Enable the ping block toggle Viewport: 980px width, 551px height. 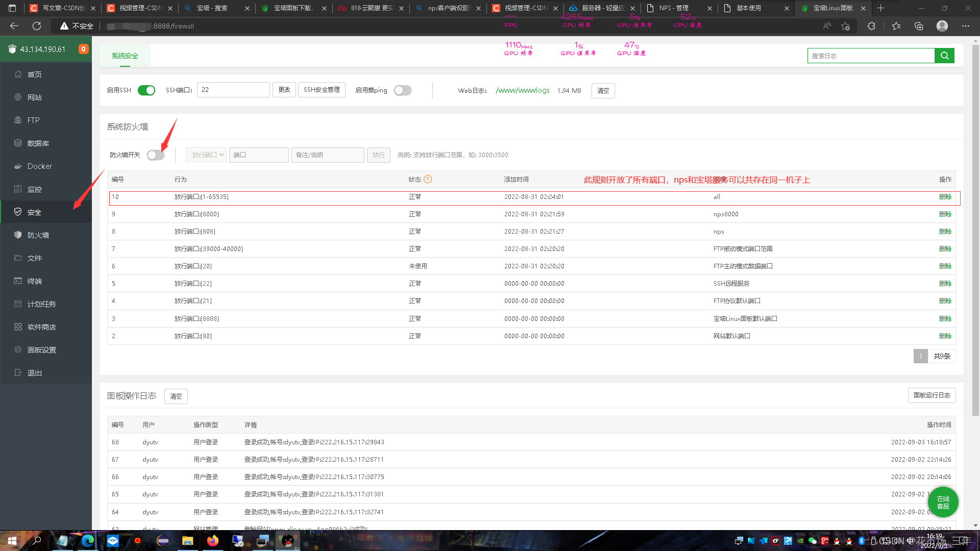click(402, 90)
